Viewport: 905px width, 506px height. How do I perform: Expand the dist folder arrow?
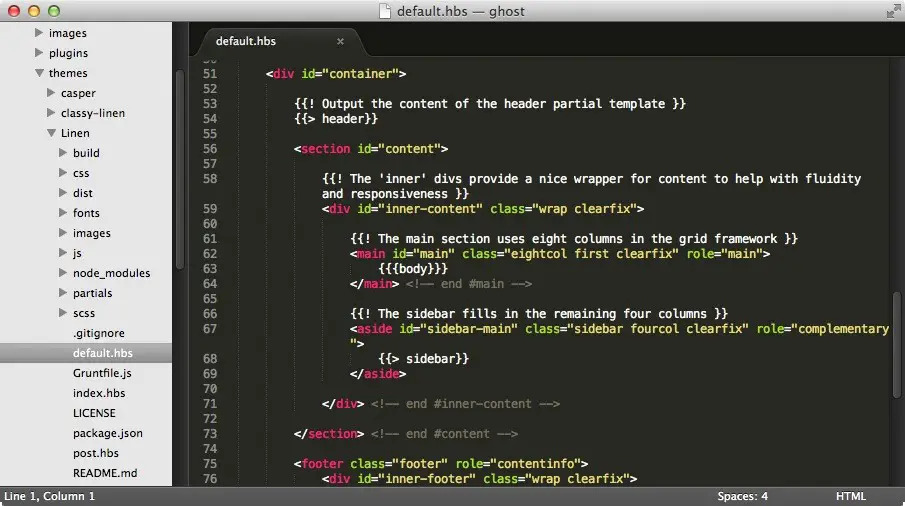pyautogui.click(x=63, y=193)
